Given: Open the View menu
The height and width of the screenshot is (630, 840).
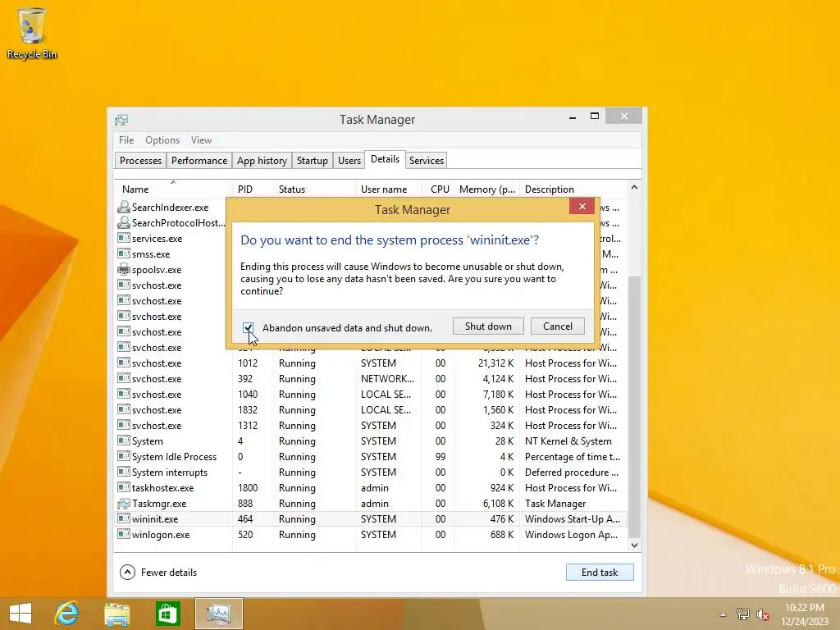Looking at the screenshot, I should (202, 139).
